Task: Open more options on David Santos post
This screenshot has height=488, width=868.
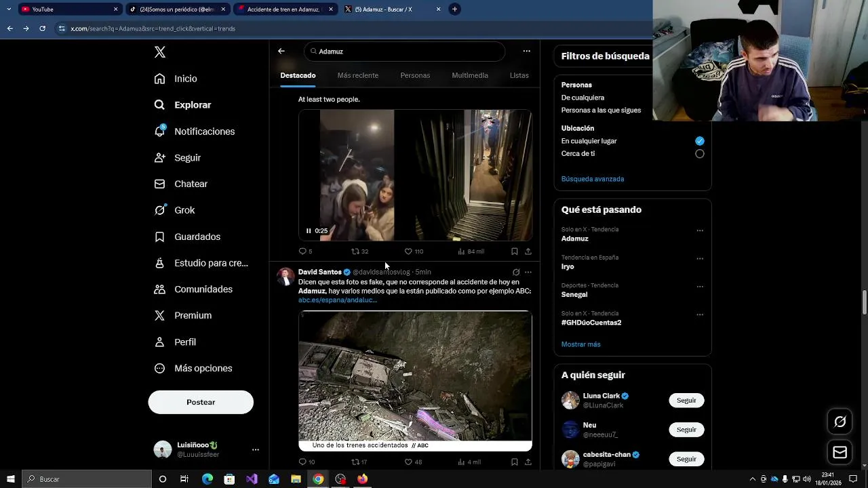Action: point(528,272)
